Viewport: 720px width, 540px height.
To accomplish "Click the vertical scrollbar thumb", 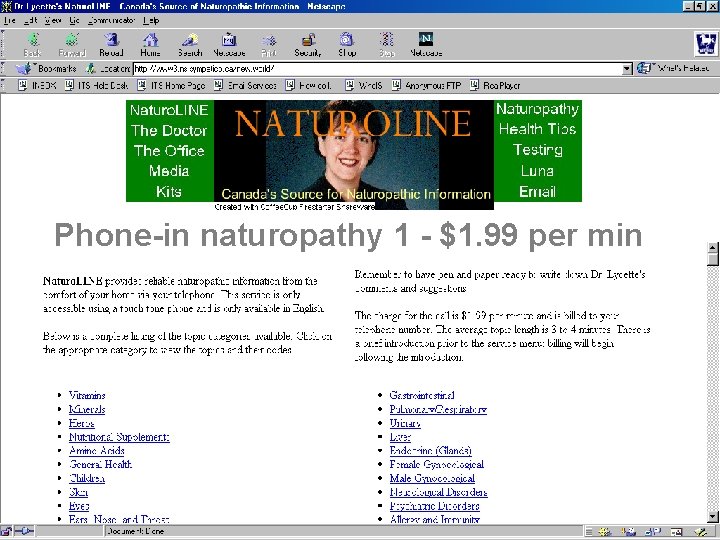I will point(713,260).
